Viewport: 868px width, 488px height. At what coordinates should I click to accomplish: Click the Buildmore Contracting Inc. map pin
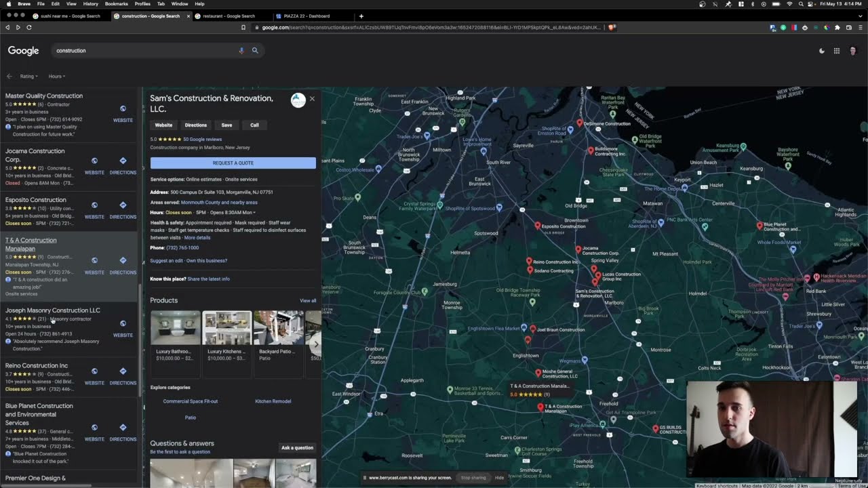(x=591, y=150)
